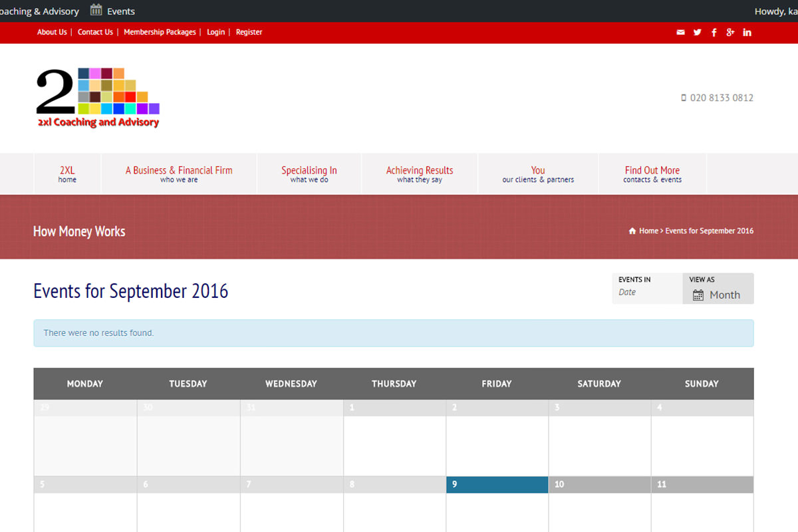Click the Events calendar icon in admin bar
Screen dimensions: 798x532
[97, 10]
